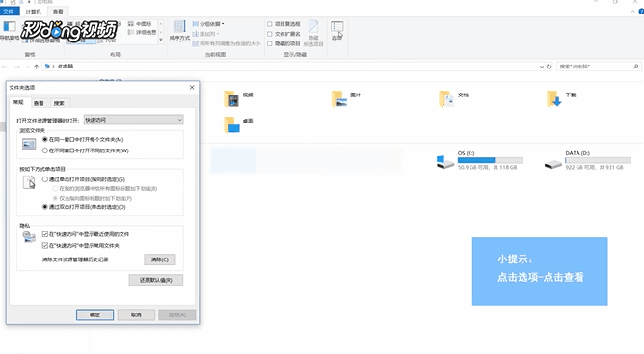This screenshot has width=644, height=354.
Task: Click the forward navigation arrow
Action: (x=17, y=67)
